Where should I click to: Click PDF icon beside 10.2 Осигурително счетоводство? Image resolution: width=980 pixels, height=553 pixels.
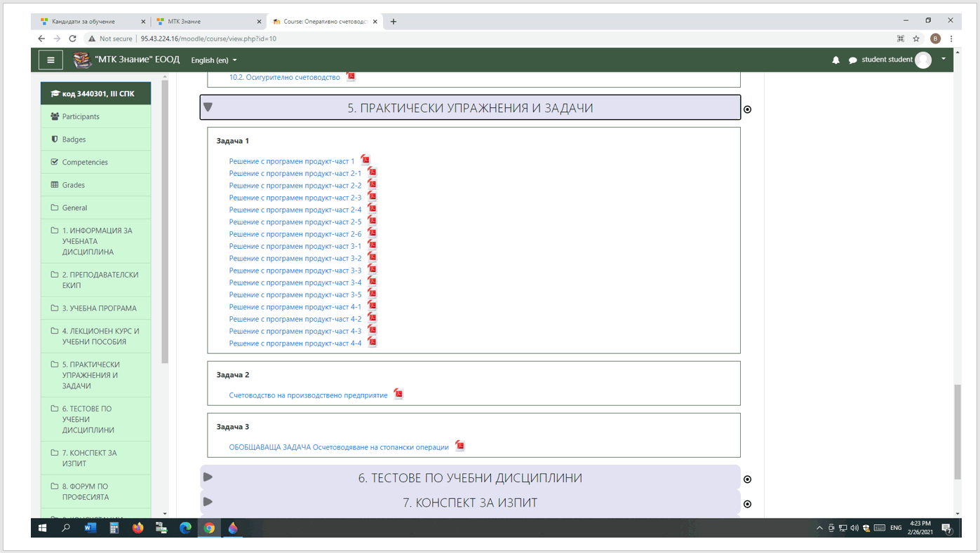coord(351,76)
